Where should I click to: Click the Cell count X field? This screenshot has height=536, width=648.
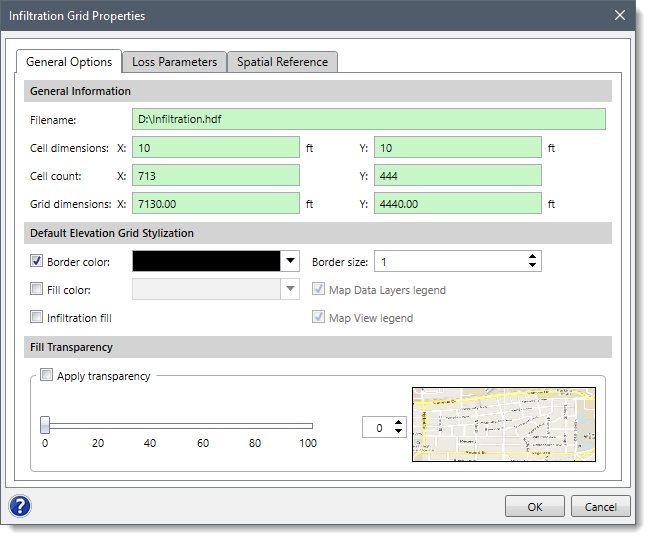point(216,176)
